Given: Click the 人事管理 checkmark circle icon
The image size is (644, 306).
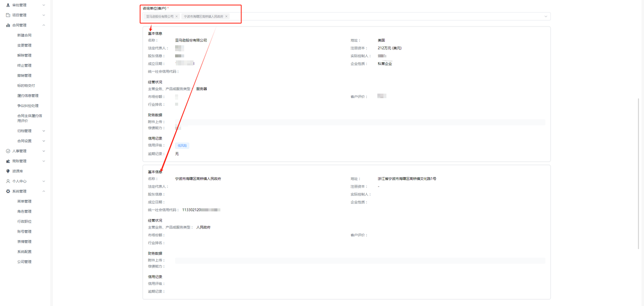Looking at the screenshot, I should point(8,151).
